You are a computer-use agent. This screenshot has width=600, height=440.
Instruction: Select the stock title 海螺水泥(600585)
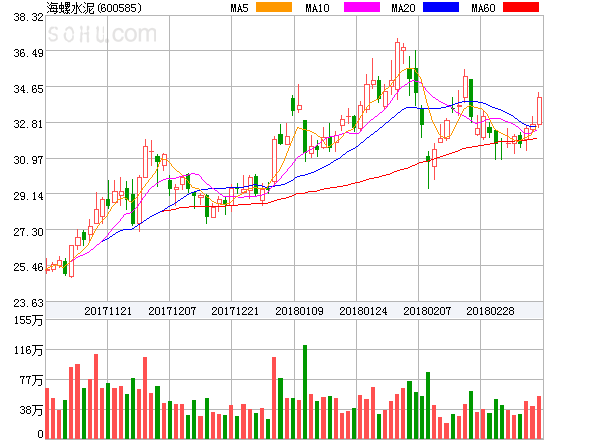coord(94,8)
